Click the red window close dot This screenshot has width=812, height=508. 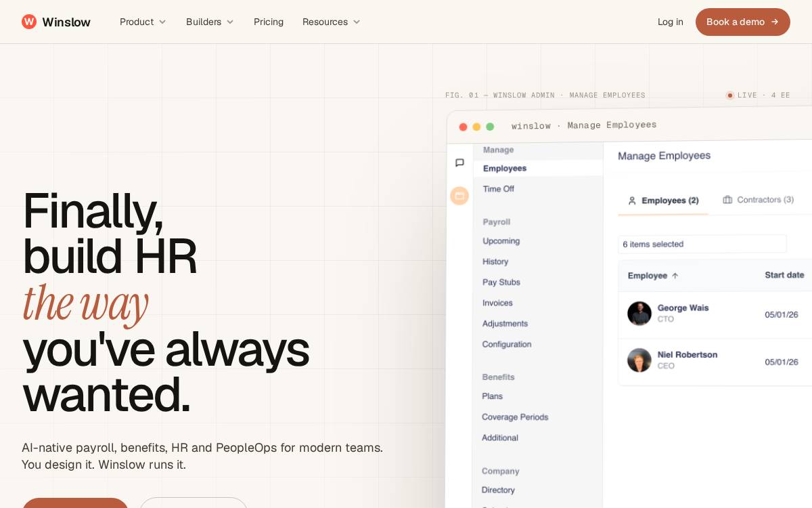point(463,127)
